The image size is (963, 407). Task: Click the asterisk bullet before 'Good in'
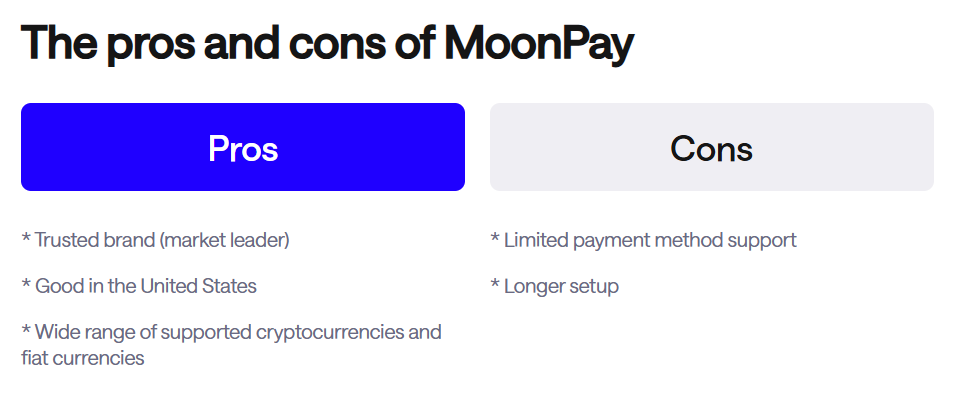26,284
